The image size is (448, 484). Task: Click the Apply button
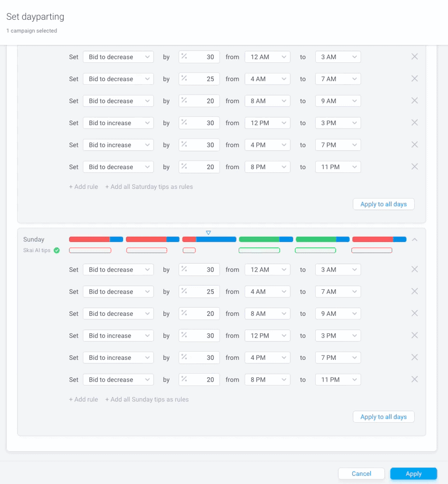(413, 473)
